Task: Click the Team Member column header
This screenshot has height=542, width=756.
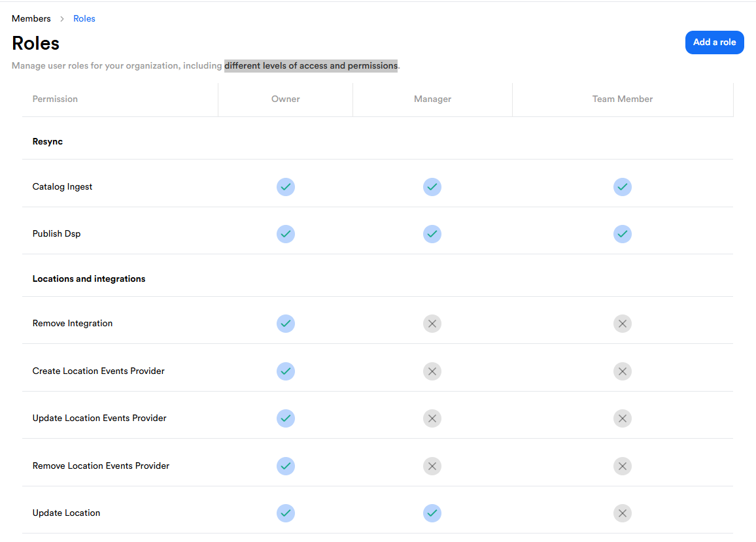Action: [623, 99]
